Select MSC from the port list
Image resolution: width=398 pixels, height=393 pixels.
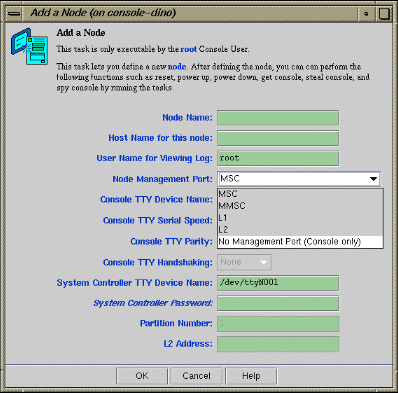pos(300,194)
